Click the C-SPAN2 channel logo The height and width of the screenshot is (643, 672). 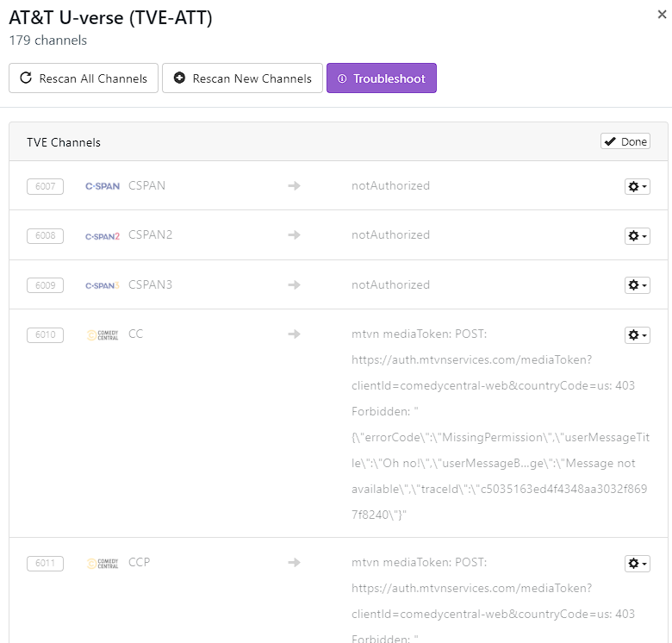[x=103, y=235]
